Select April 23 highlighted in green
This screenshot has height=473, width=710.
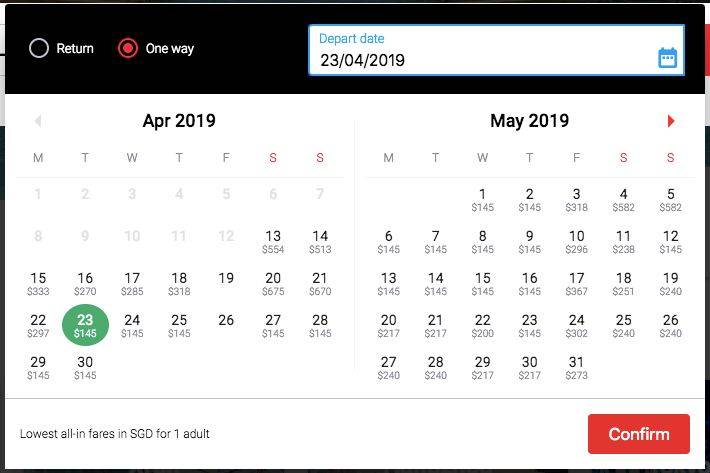tap(85, 326)
